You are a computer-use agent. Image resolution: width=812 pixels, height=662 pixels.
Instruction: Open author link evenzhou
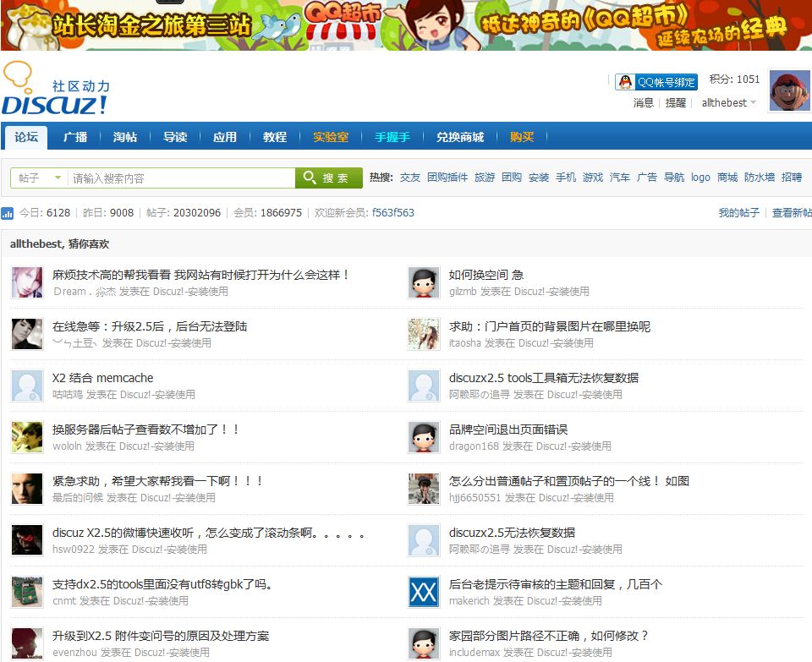pyautogui.click(x=74, y=653)
